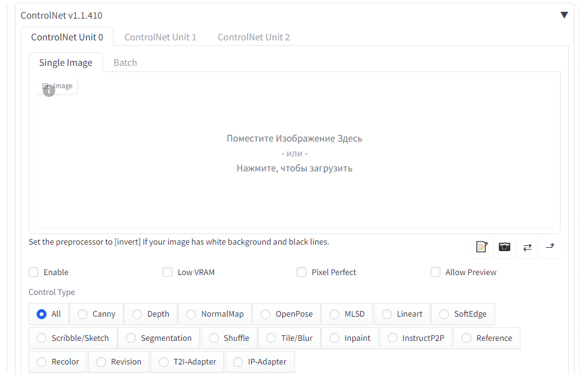Click the info icon on the Image label
The width and height of the screenshot is (588, 380).
point(49,91)
